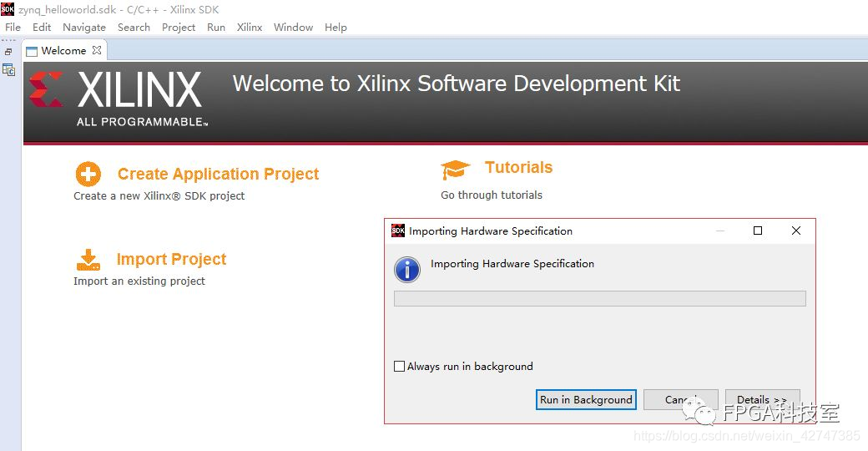The width and height of the screenshot is (868, 451).
Task: Click SDK icon in Importing Hardware dialog title
Action: [x=398, y=231]
